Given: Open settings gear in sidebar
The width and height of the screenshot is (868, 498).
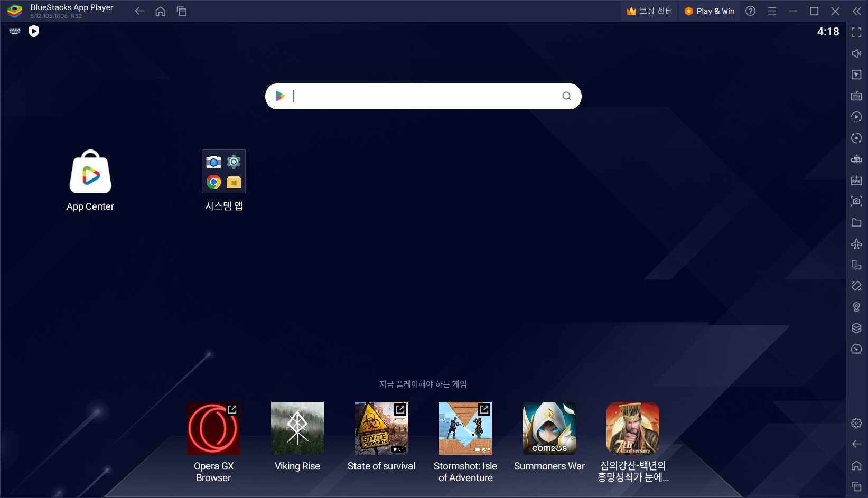Looking at the screenshot, I should (856, 423).
